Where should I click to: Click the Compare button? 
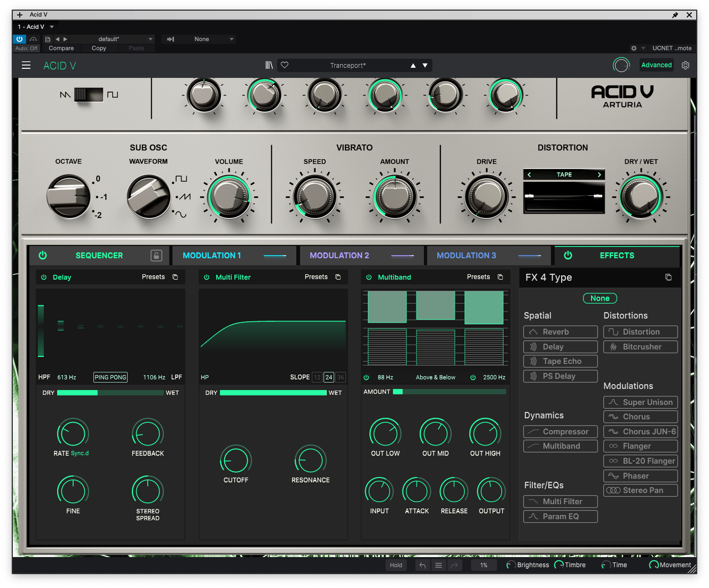click(x=61, y=48)
